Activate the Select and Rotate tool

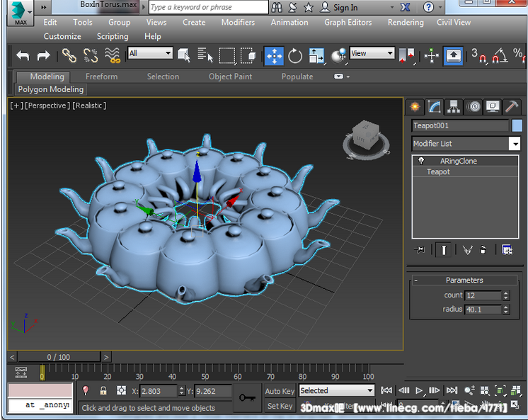pyautogui.click(x=295, y=56)
